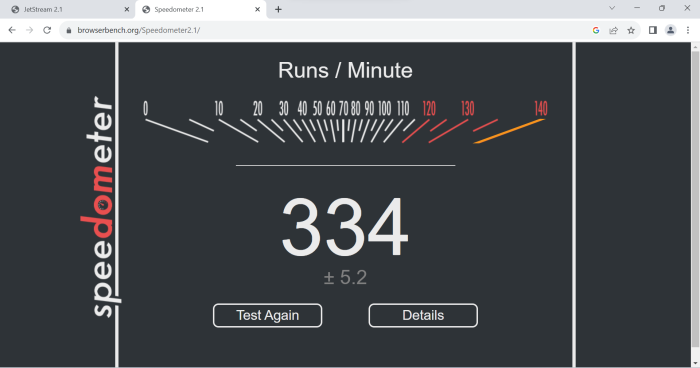This screenshot has height=368, width=700.
Task: Bookmark this page with the star
Action: [631, 30]
